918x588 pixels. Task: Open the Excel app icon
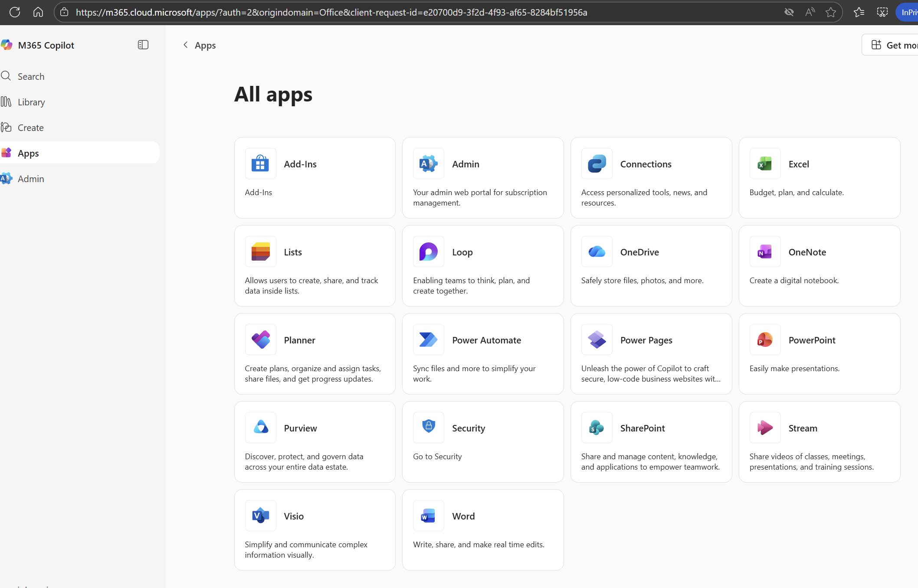pos(765,164)
